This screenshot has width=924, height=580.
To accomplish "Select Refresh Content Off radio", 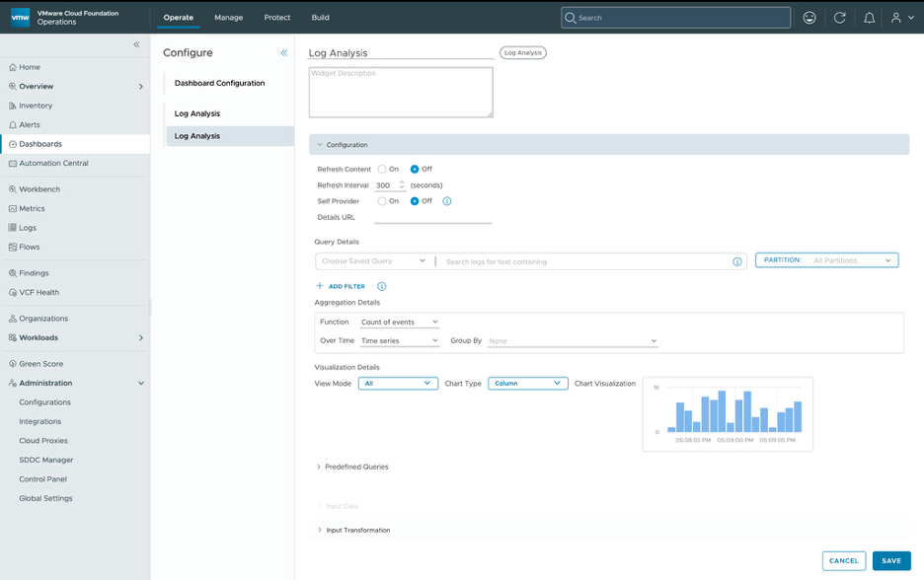I will pos(415,169).
